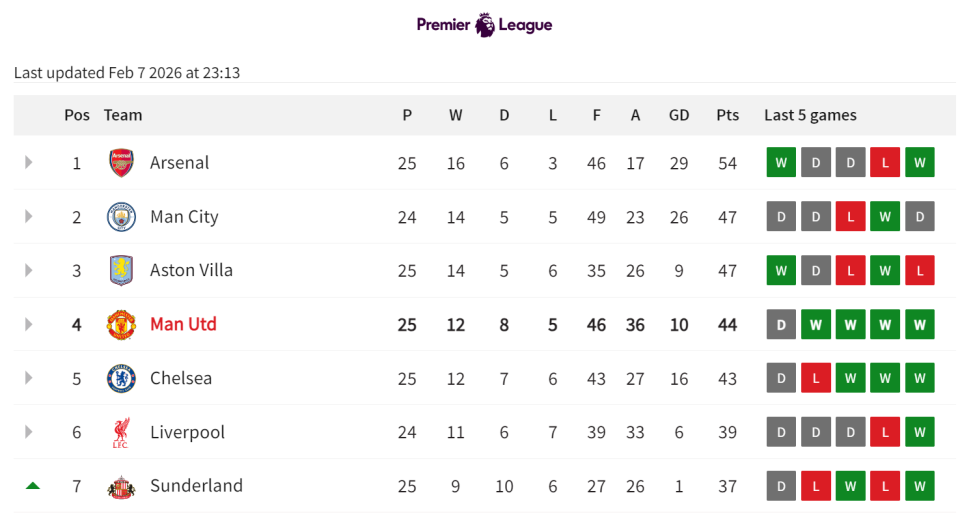Click the Premier League logo at top
This screenshot has height=532, width=960.
[x=484, y=25]
